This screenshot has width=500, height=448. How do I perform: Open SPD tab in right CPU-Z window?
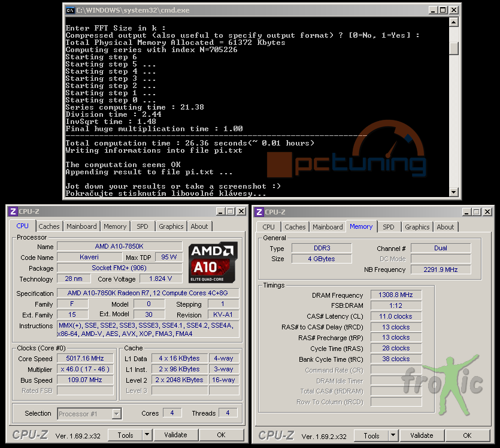389,227
